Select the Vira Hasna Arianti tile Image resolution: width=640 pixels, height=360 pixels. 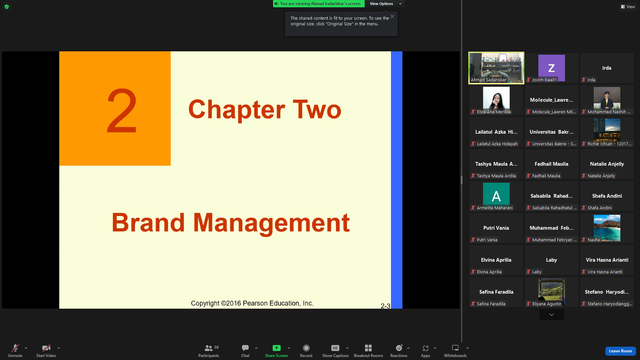[607, 260]
